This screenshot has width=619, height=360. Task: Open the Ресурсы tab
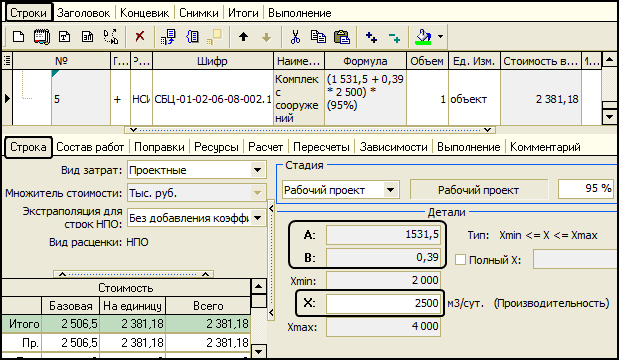pos(216,147)
